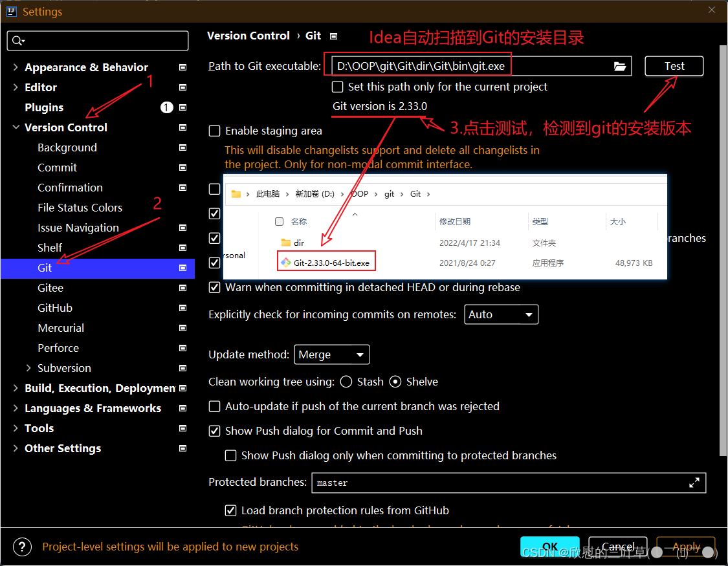Expand Appearance & Behavior section
Screen dimensions: 728x566
pos(16,67)
